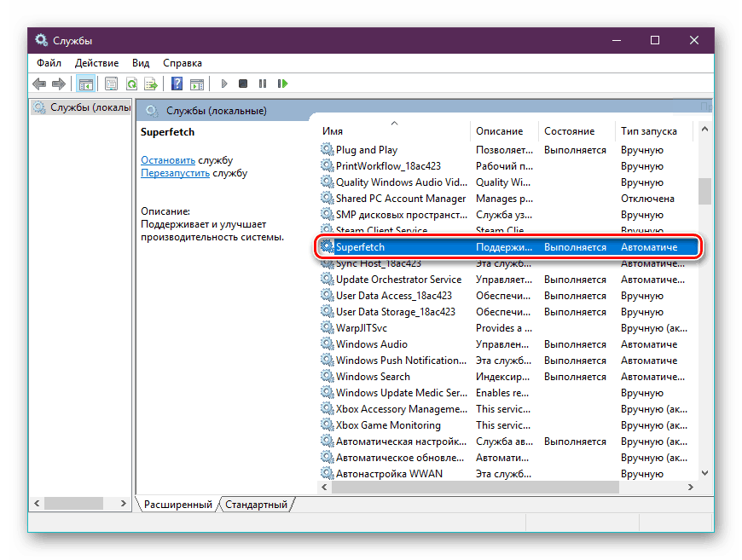Click the vertical scrollbar down arrow

pyautogui.click(x=704, y=472)
